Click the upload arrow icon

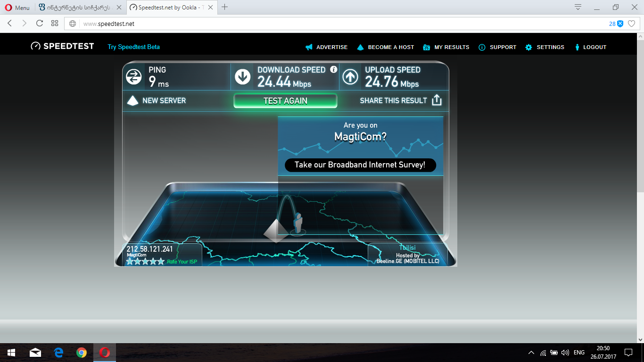click(350, 77)
